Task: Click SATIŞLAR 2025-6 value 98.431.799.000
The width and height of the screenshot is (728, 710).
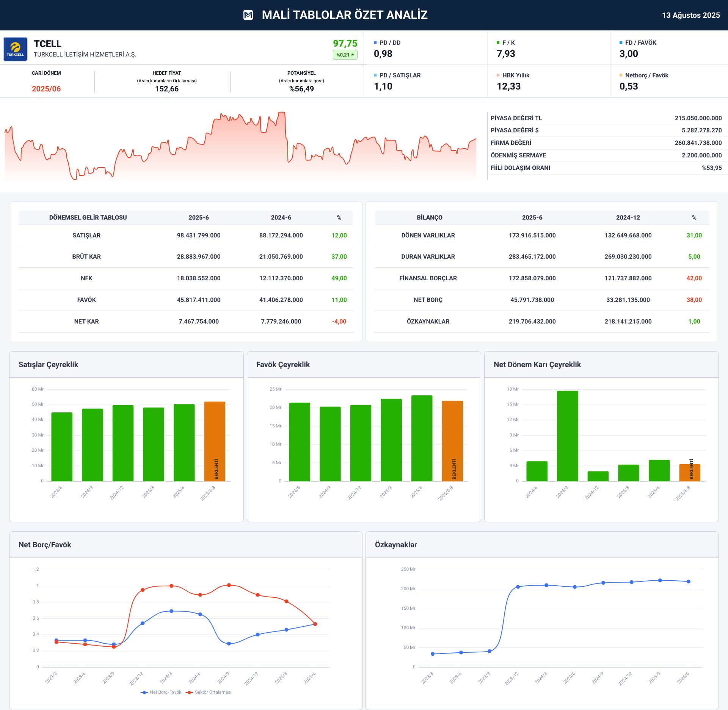Action: 199,235
